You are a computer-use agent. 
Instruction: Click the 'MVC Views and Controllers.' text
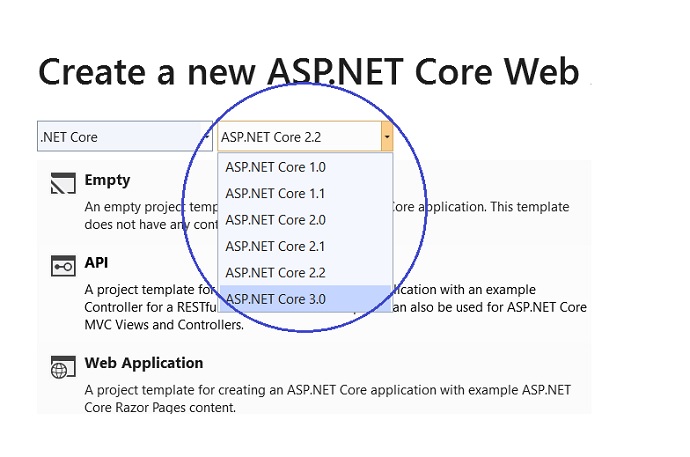(164, 325)
